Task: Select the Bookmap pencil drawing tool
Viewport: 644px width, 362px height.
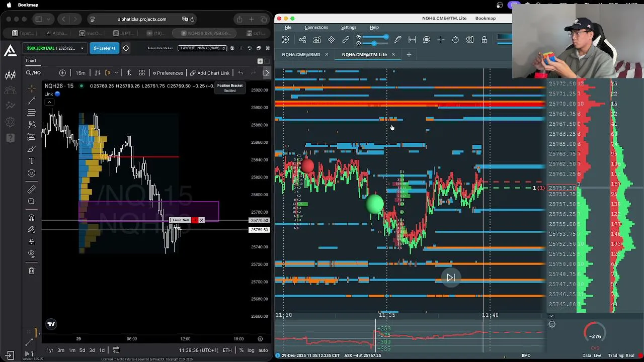Action: pos(398,40)
